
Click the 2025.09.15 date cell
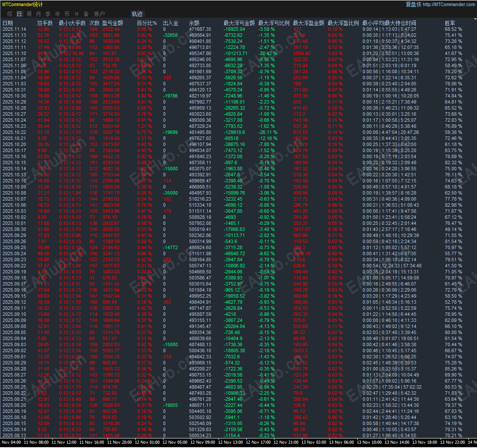point(14,296)
